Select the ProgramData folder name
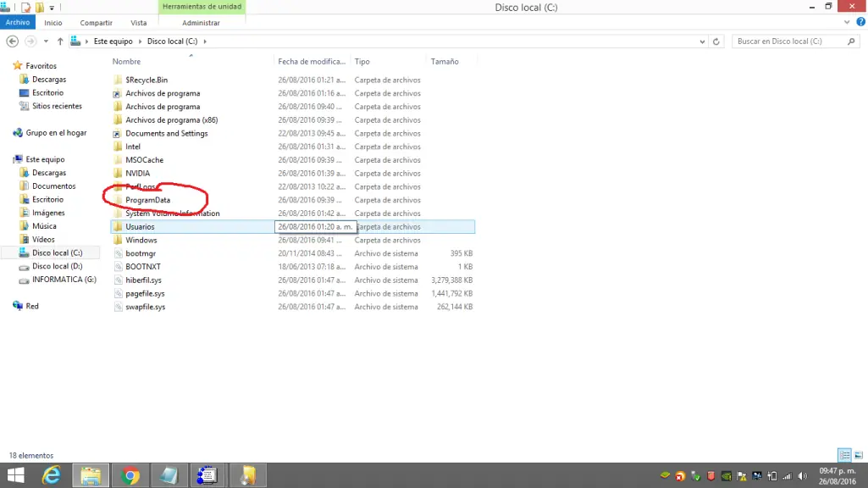The width and height of the screenshot is (868, 488). (148, 200)
